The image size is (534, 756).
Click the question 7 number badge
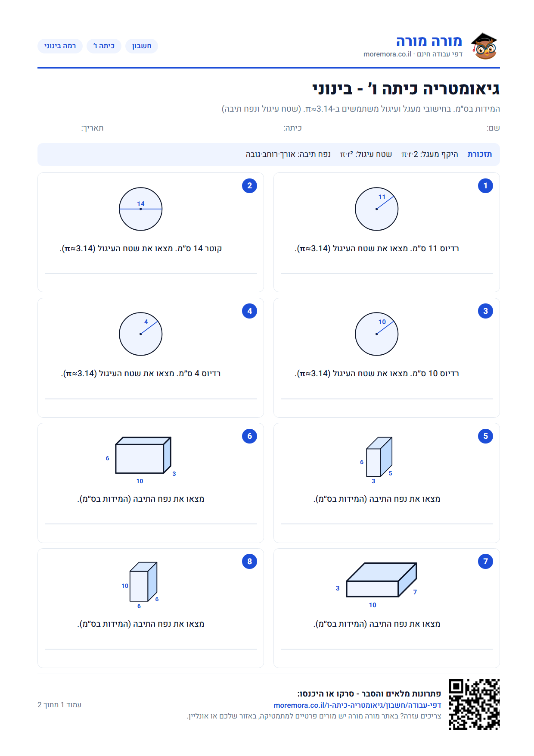coord(485,561)
